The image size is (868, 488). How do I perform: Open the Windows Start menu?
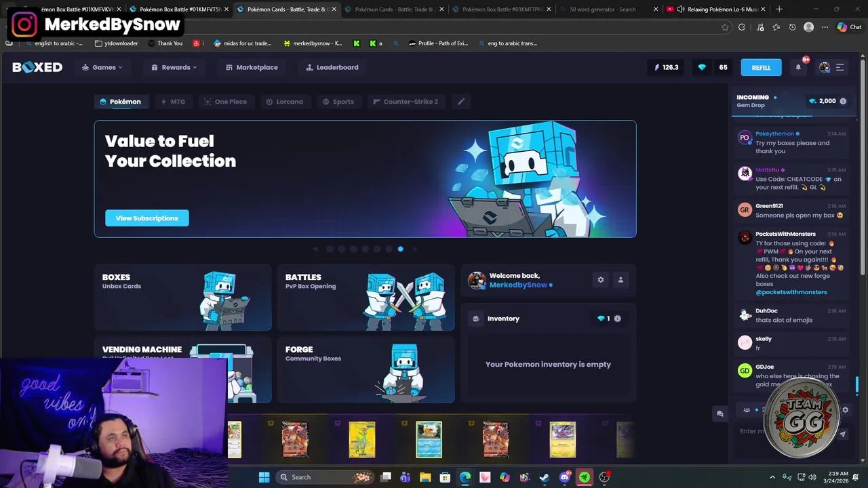pyautogui.click(x=264, y=477)
